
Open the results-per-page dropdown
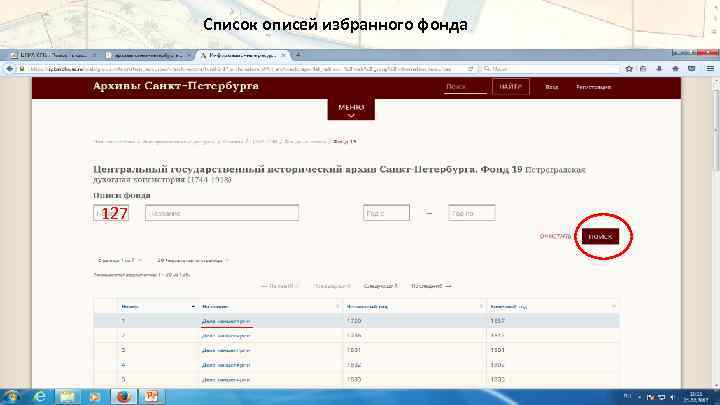[192, 260]
